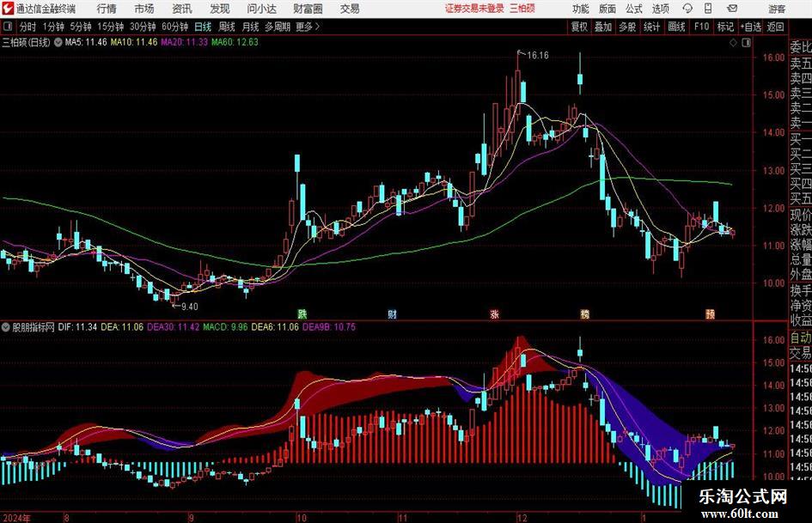Click the 跌 marker icon on the chart
Screen dimensions: 812x523
(302, 313)
